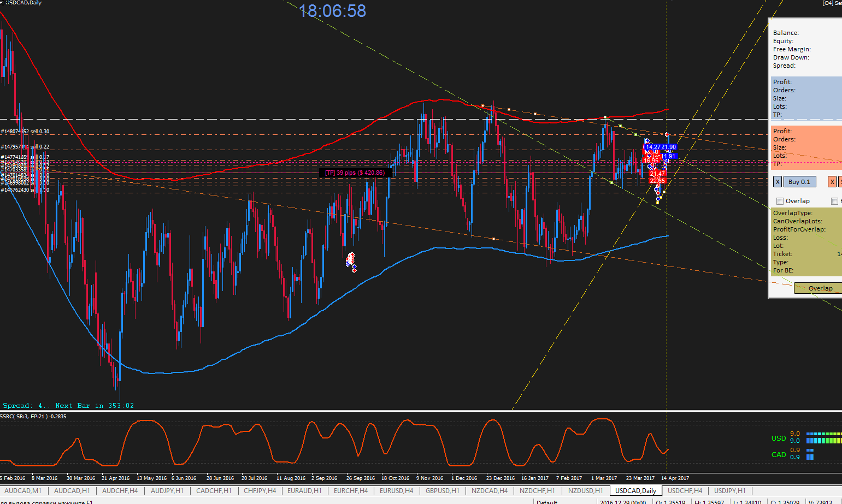Go to the AUDJPY,H1 chart tab
842x504 pixels.
167,491
